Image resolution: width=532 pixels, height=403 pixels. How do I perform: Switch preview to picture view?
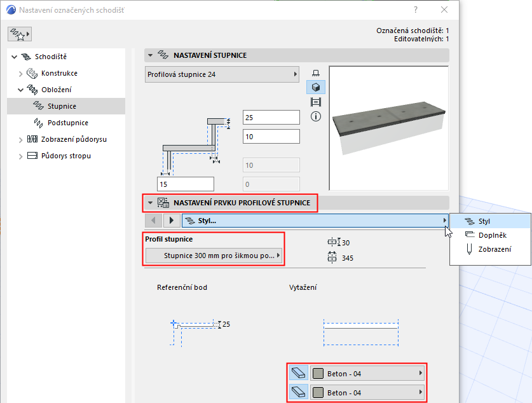316,102
